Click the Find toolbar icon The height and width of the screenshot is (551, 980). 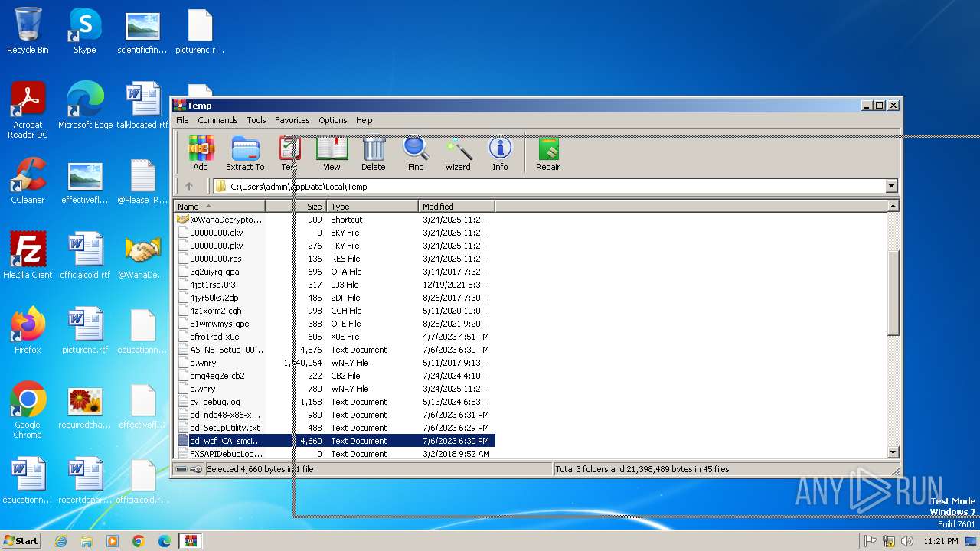pyautogui.click(x=416, y=153)
